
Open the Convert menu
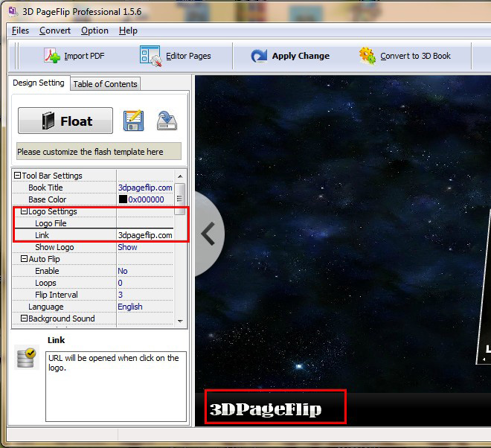coord(55,31)
